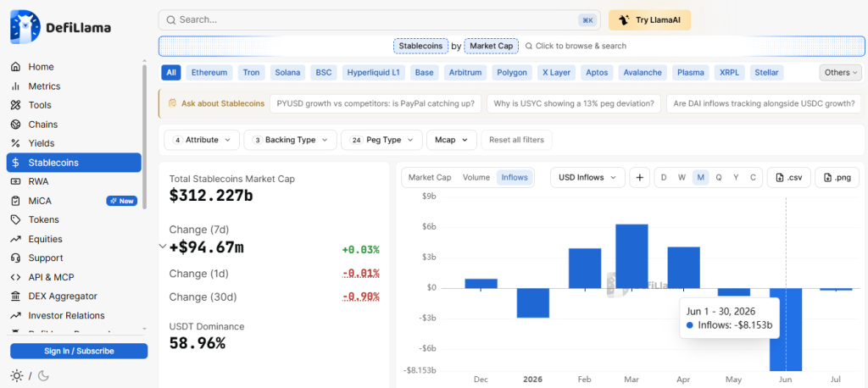
Task: Ask about DAI inflows tracking USDC growth
Action: click(764, 103)
